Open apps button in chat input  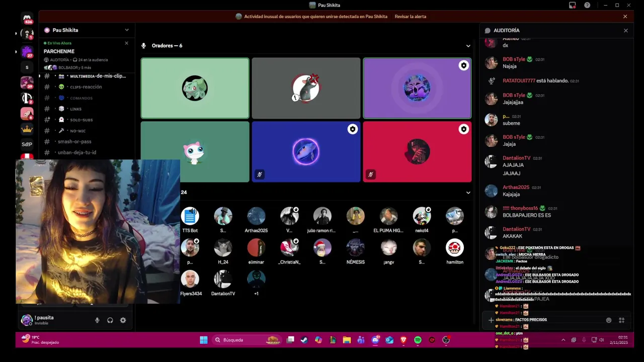621,320
